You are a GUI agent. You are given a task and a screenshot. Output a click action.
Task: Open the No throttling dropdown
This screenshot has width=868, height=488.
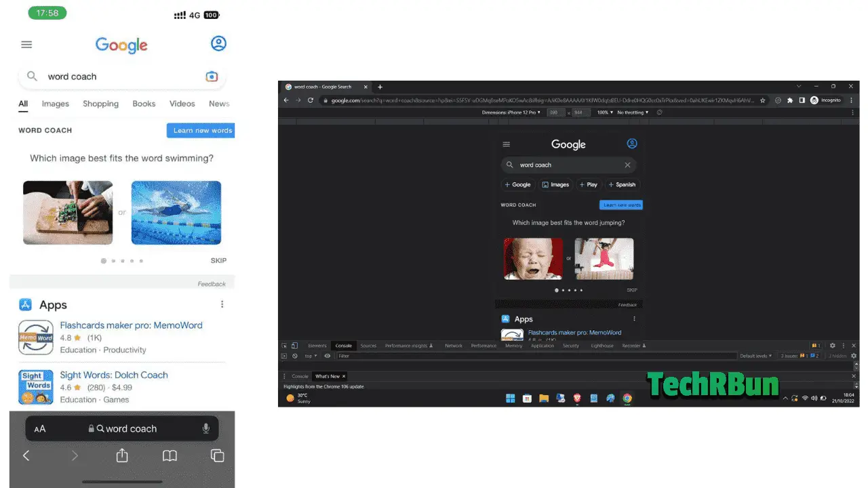click(633, 113)
